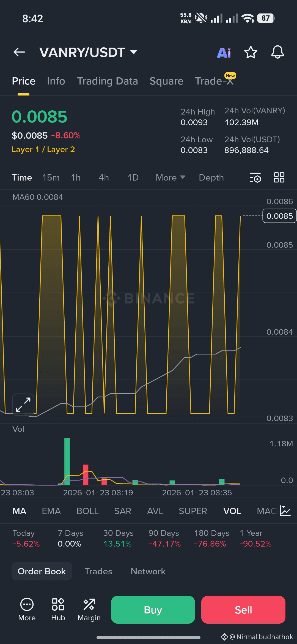Toggle the VOL sub-indicator

(x=232, y=511)
